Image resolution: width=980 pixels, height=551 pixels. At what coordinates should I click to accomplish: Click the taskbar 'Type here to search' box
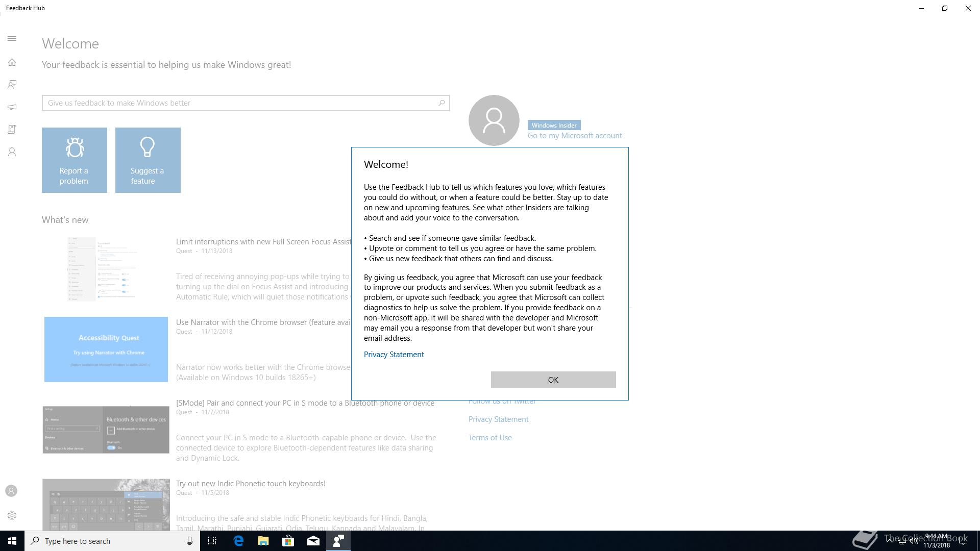(112, 541)
